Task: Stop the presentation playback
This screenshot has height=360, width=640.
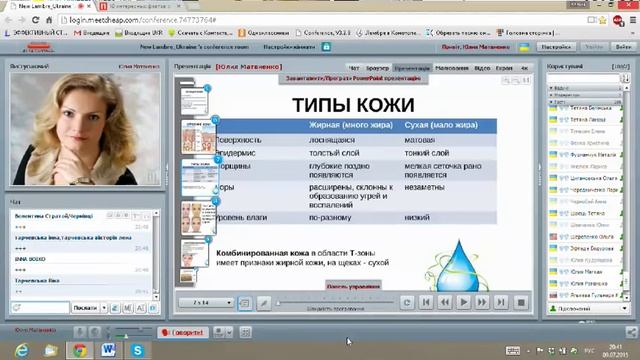Action: [521, 302]
